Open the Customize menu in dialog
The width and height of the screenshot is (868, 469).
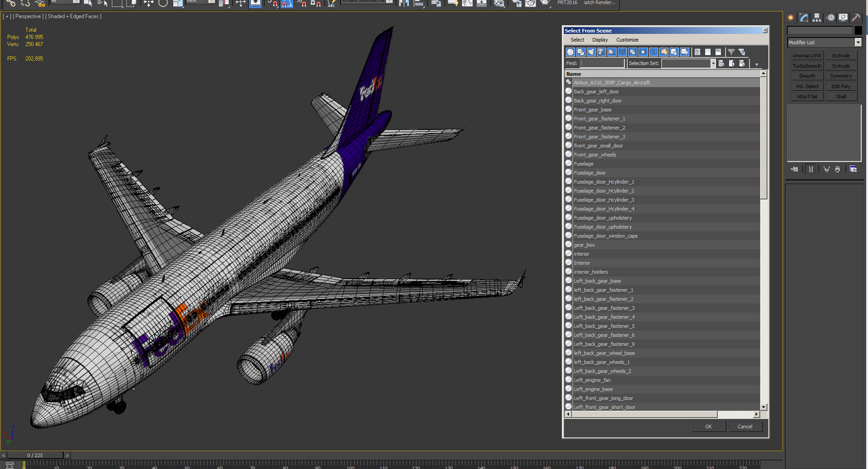(x=627, y=40)
